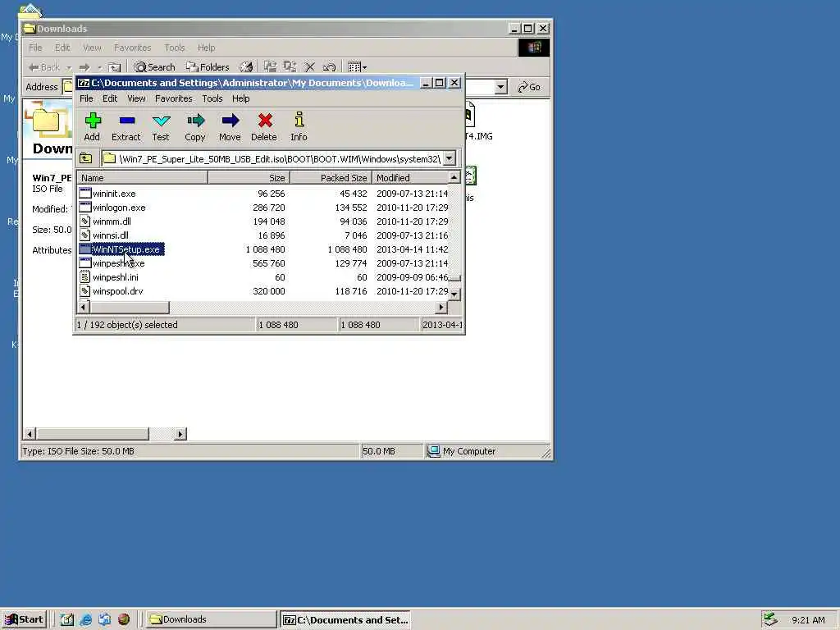Viewport: 840px width, 630px height.
Task: Open the Back history dropdown arrow
Action: click(69, 67)
